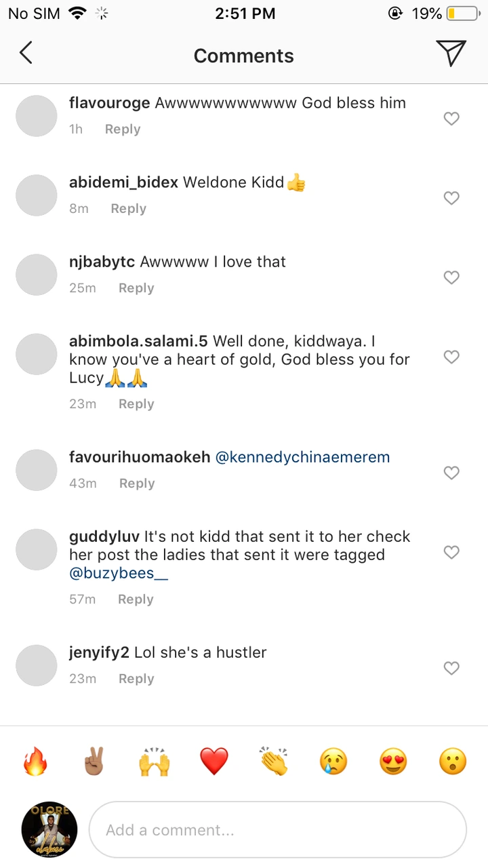Screen dimensions: 488x868
Task: Insert the heart eyes emoji reaction
Action: tap(393, 762)
